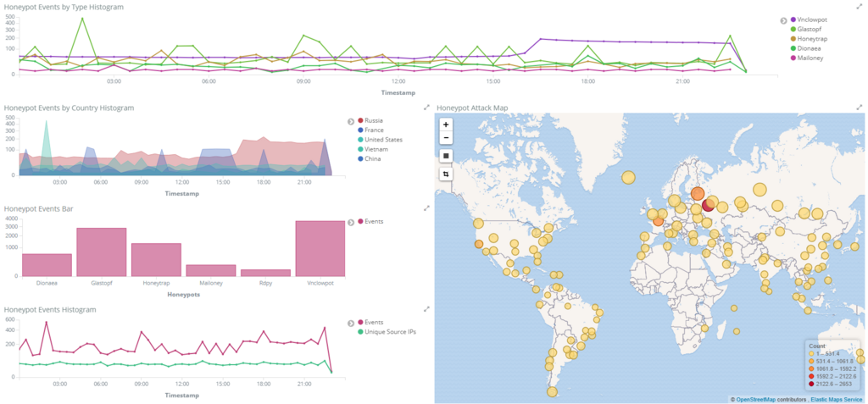
Task: Click the Russia legend entry
Action: coord(370,120)
